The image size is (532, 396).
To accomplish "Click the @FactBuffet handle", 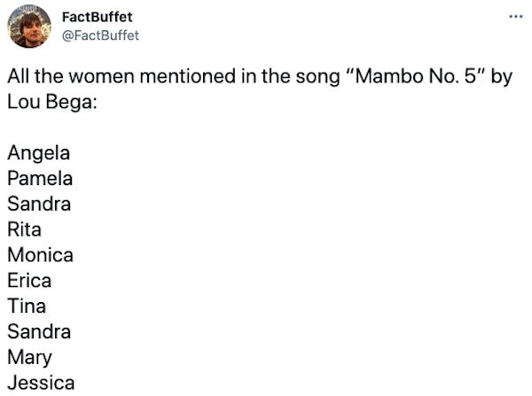I will point(102,35).
